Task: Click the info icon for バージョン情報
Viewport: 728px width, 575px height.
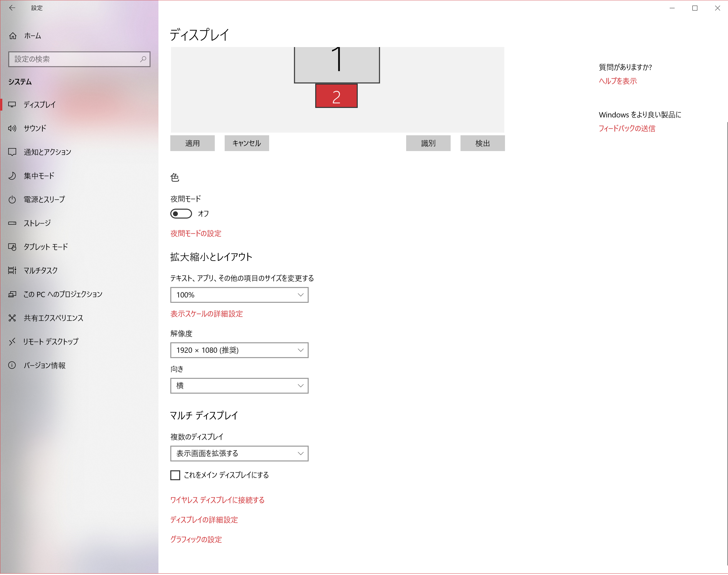Action: click(13, 366)
